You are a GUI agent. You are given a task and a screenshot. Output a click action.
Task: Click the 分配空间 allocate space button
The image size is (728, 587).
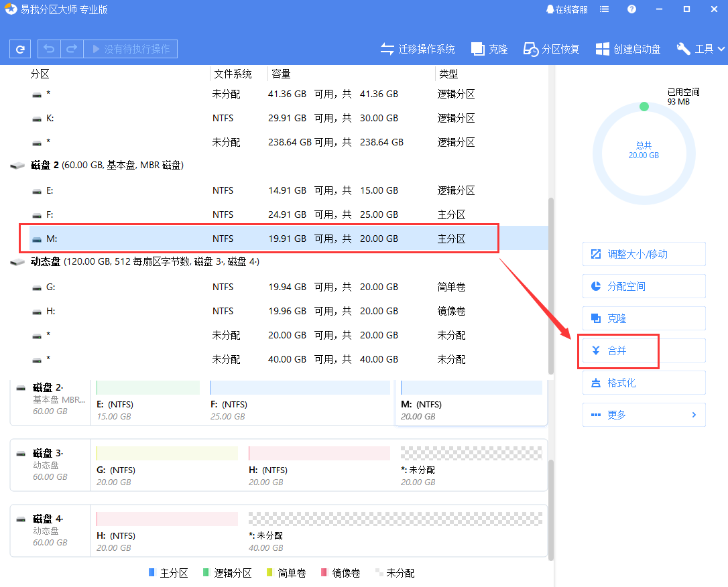pos(644,286)
